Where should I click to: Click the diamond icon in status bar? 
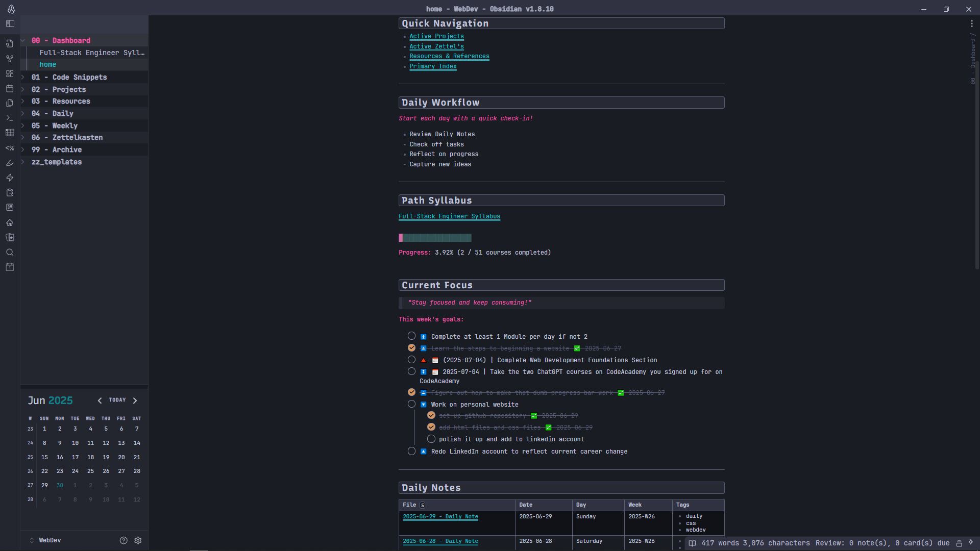pos(971,542)
